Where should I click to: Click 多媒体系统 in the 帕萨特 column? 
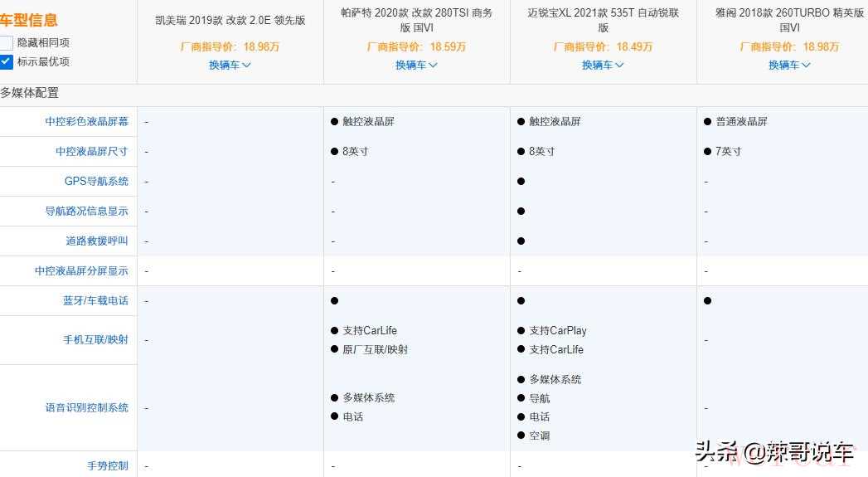[x=369, y=398]
